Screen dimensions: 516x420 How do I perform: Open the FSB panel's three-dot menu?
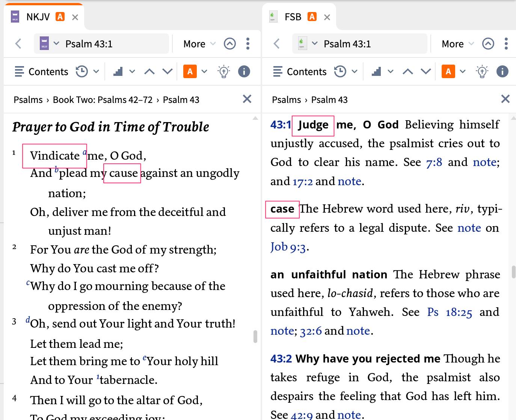[506, 44]
